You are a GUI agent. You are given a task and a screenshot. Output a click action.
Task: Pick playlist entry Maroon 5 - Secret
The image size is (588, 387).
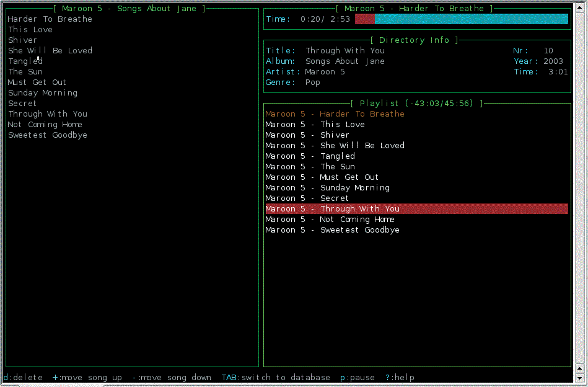pos(307,198)
